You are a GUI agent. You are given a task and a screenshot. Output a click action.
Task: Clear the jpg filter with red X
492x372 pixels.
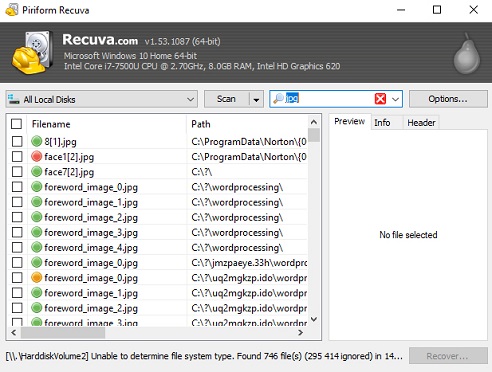click(x=380, y=99)
